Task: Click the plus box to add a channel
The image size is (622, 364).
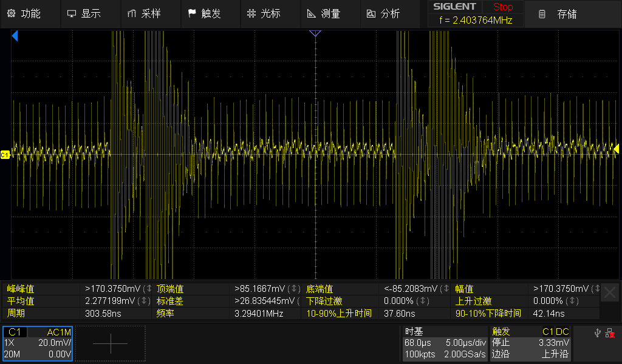Action: click(111, 343)
